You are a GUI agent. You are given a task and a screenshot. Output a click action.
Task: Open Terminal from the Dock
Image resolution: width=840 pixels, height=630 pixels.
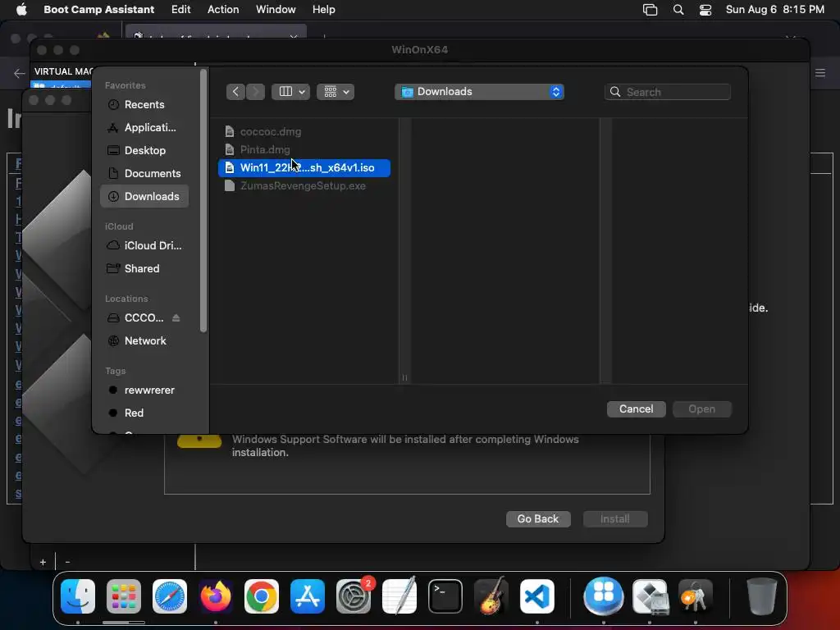pos(445,596)
